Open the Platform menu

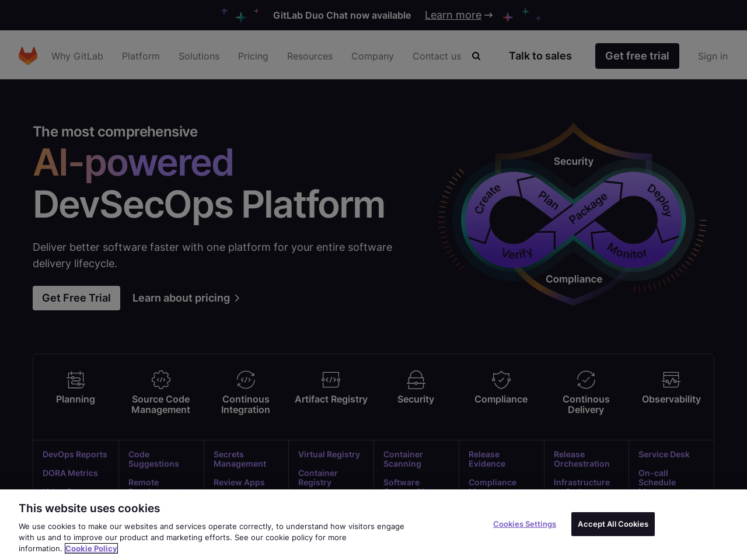point(141,56)
